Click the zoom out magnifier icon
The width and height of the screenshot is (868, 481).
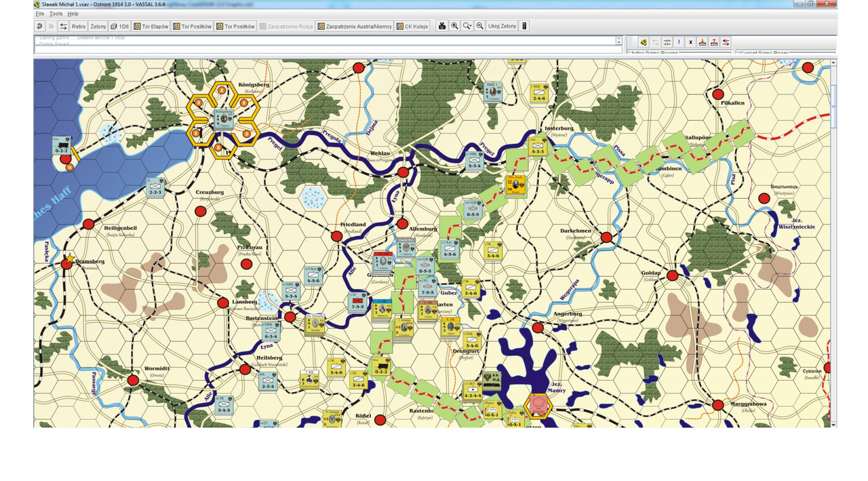(x=480, y=26)
